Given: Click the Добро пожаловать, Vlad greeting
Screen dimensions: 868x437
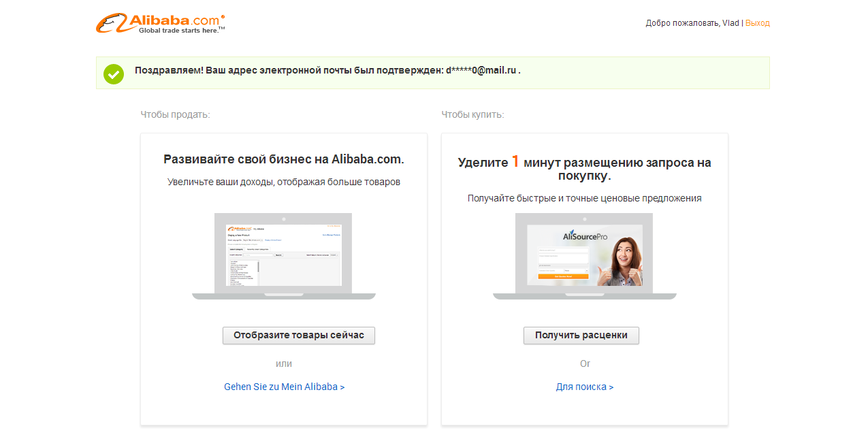Looking at the screenshot, I should [692, 23].
